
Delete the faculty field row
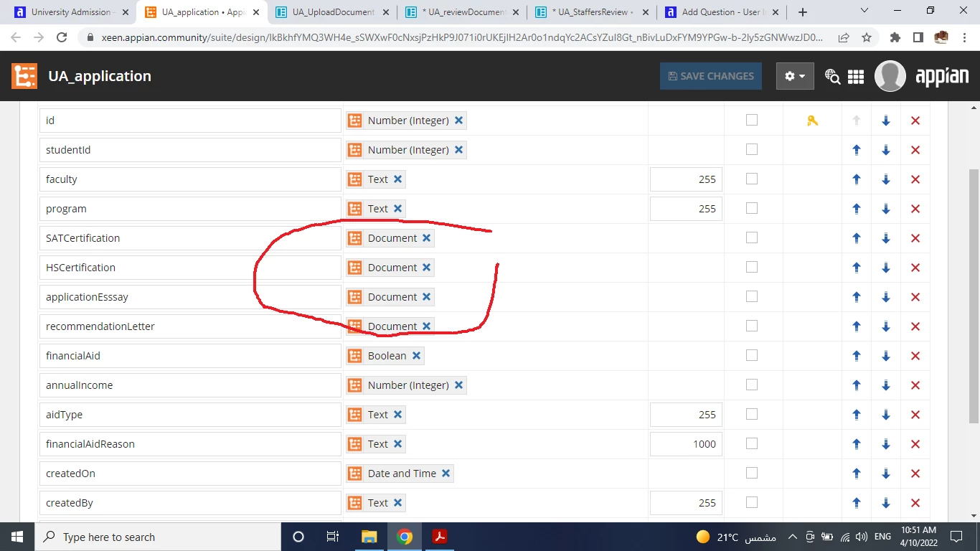pyautogui.click(x=915, y=179)
